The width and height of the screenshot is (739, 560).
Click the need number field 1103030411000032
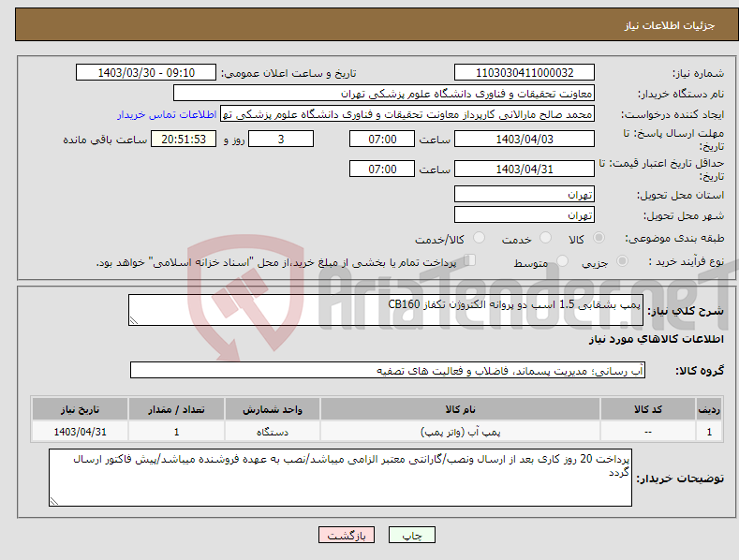(525, 73)
